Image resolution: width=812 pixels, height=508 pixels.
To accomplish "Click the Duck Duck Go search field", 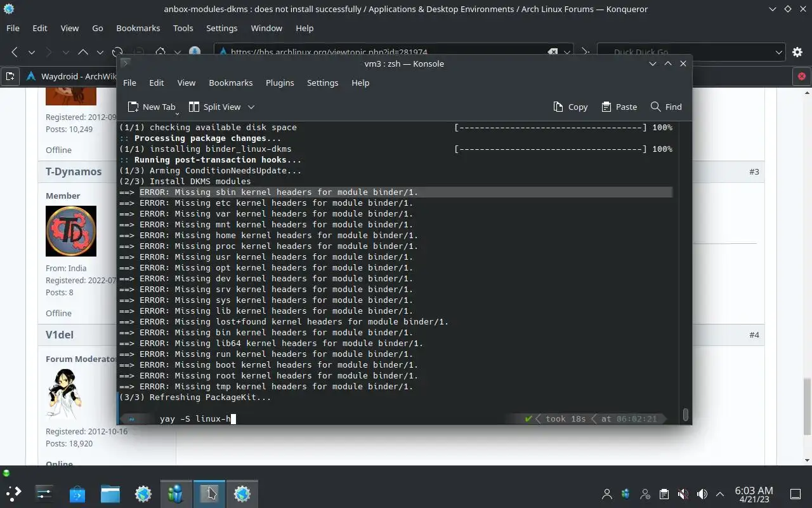I will coord(691,52).
